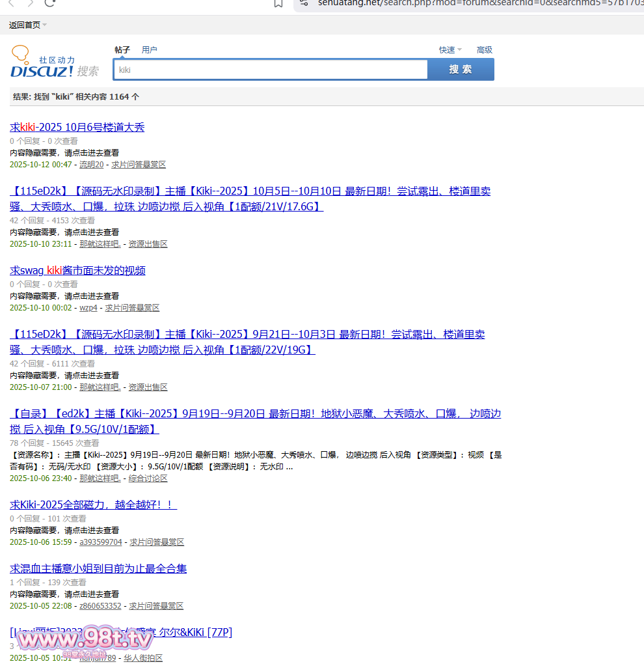Open user profile wzp4
Image resolution: width=644 pixels, height=664 pixels.
88,308
